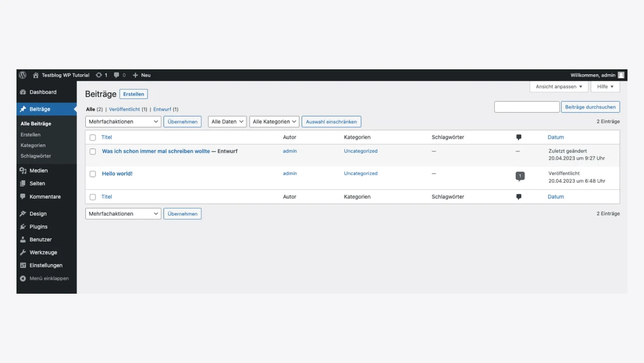Click the comments column header icon
Image resolution: width=644 pixels, height=363 pixels.
[519, 137]
